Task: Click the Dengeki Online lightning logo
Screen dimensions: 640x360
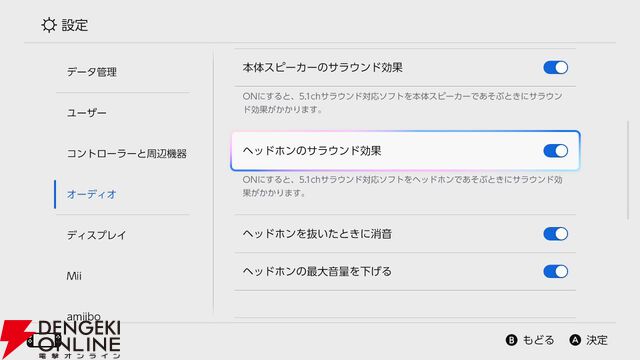Action: pos(14,339)
